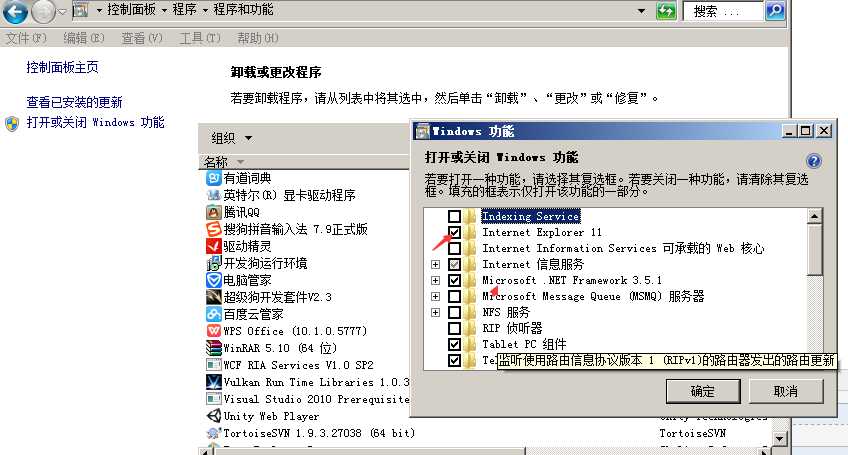Uncheck the Tablet PC 组件 checkbox

tap(454, 344)
